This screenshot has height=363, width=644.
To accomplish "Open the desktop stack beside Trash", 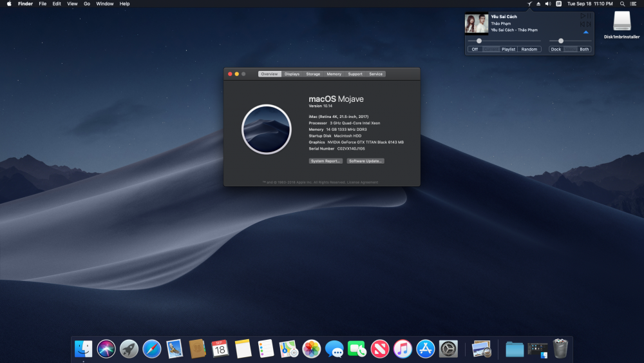I will 538,350.
